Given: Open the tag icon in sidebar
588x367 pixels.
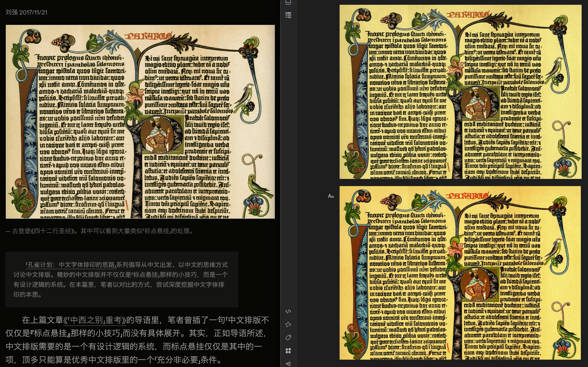Looking at the screenshot, I should (x=288, y=338).
